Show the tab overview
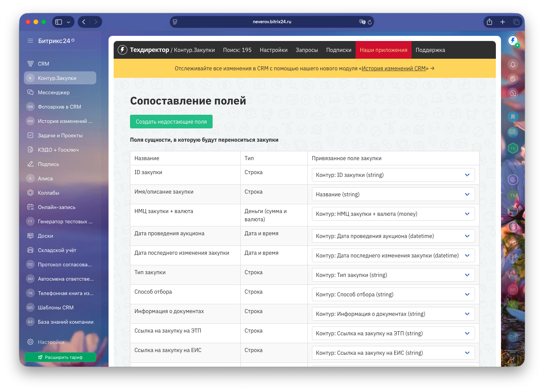The height and width of the screenshot is (392, 544). click(x=516, y=22)
